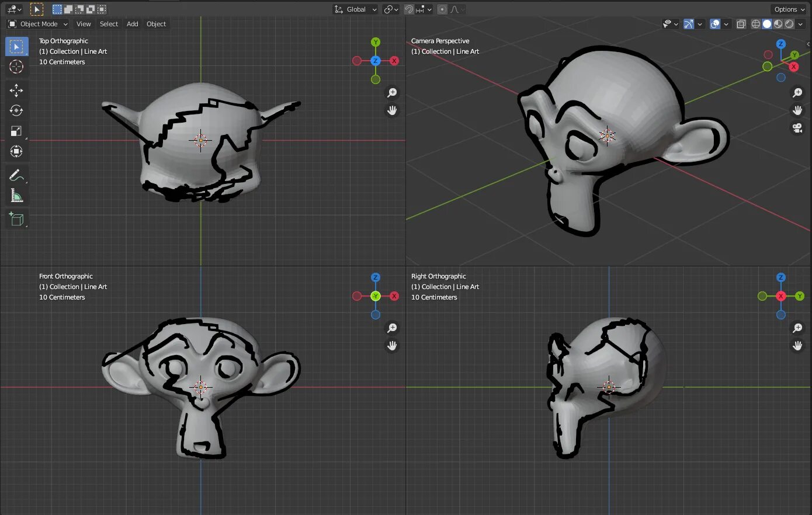Click blue Z axis ball in Front view gizmo
Viewport: 812px width, 515px height.
pyautogui.click(x=376, y=277)
